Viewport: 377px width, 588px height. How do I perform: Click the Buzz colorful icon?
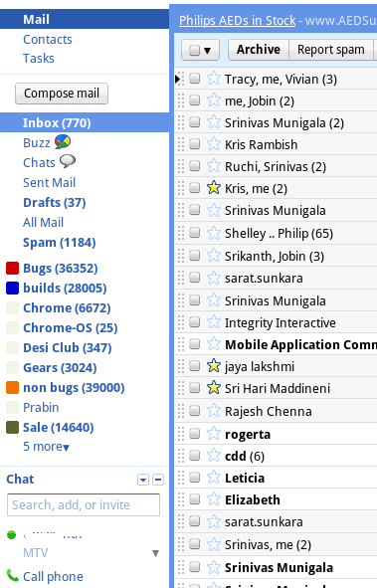point(63,141)
